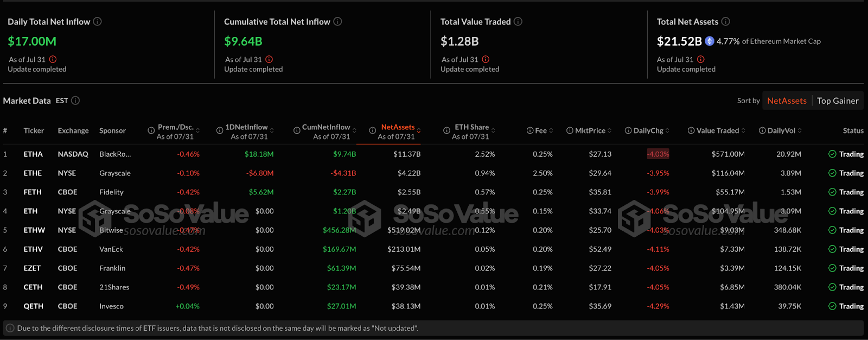Open the QETH ticker row
Viewport: 868px width, 340px height.
pyautogui.click(x=33, y=306)
